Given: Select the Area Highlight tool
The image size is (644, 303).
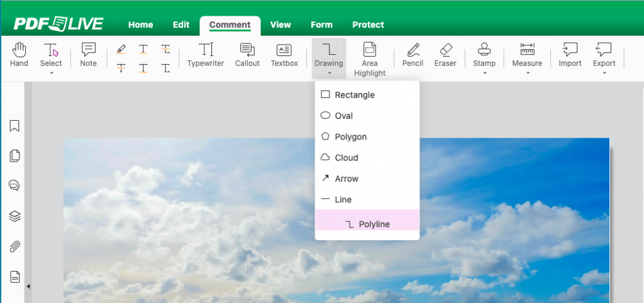Looking at the screenshot, I should (370, 59).
